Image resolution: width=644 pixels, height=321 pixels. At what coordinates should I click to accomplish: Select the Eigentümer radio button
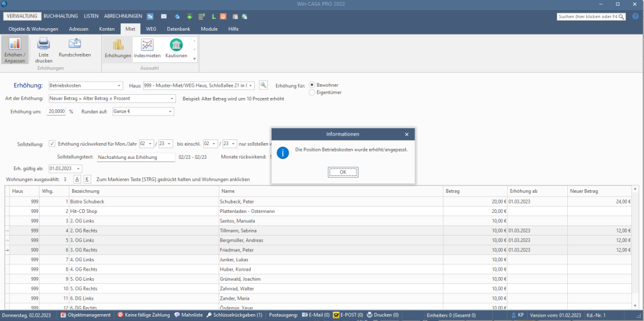(x=312, y=92)
